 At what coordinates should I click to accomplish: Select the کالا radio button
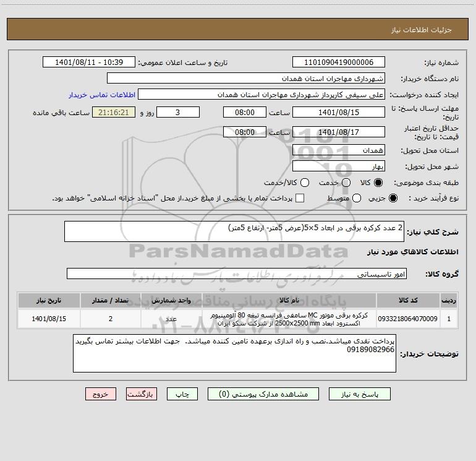coord(378,183)
